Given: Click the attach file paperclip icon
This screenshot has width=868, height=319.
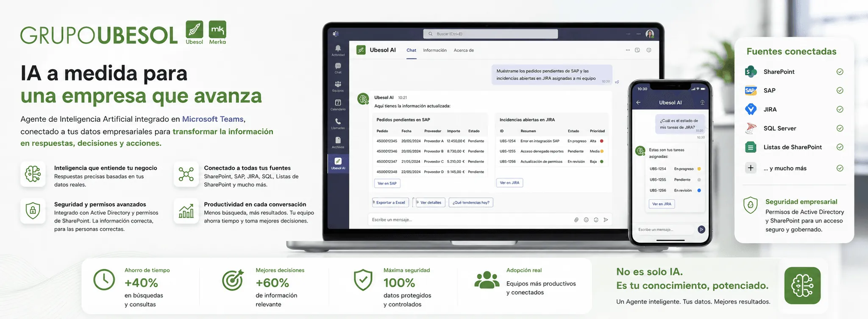Looking at the screenshot, I should (576, 220).
